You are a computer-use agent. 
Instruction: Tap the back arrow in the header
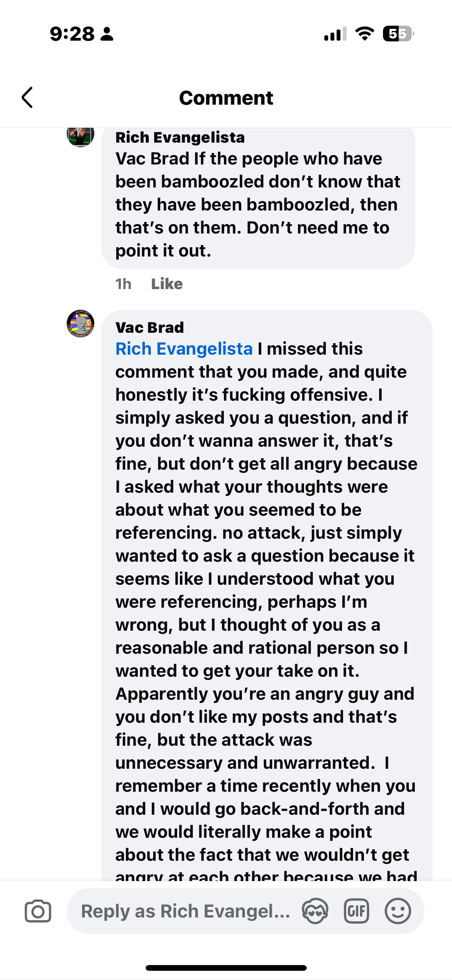point(27,98)
